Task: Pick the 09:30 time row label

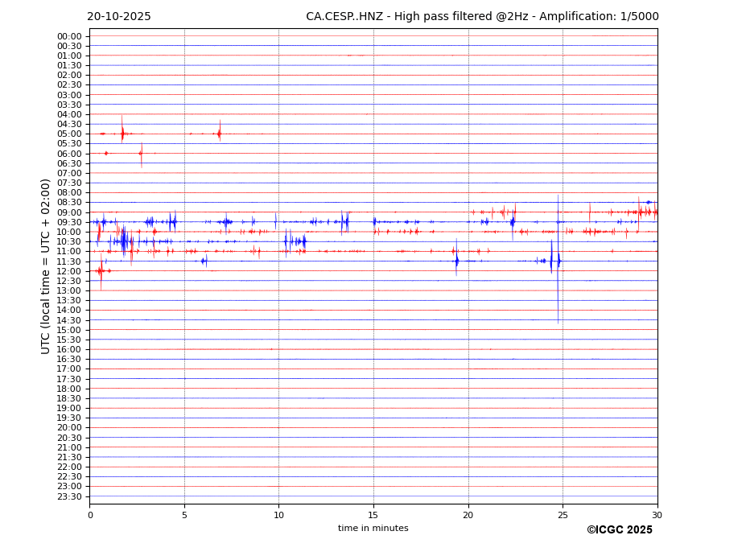Action: click(69, 222)
